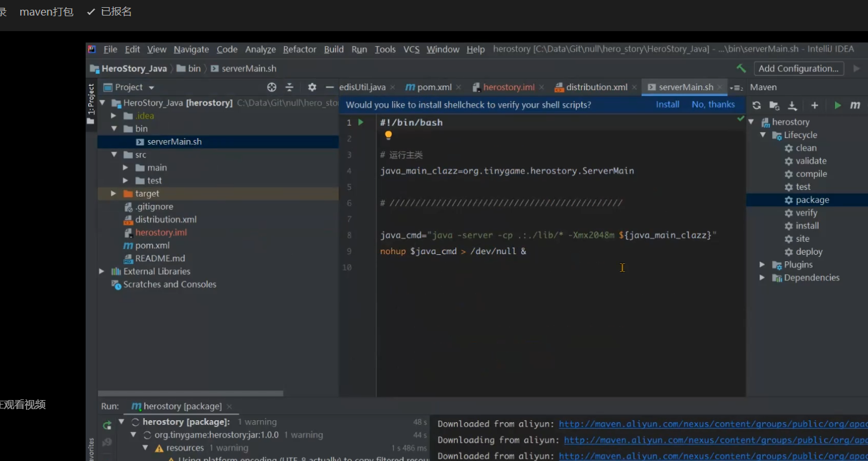Click the 1: Project side tool window tab
Image resolution: width=868 pixels, height=461 pixels.
91,104
